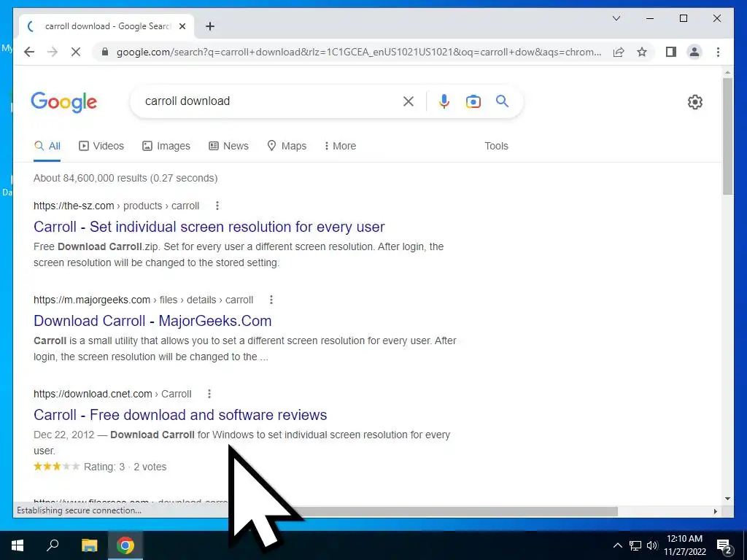Click the About 84,600,000 results text
The height and width of the screenshot is (560, 747).
pos(125,178)
